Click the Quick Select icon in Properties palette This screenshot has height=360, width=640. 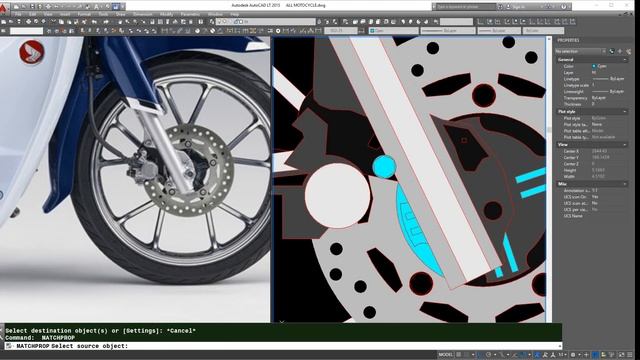(x=629, y=51)
